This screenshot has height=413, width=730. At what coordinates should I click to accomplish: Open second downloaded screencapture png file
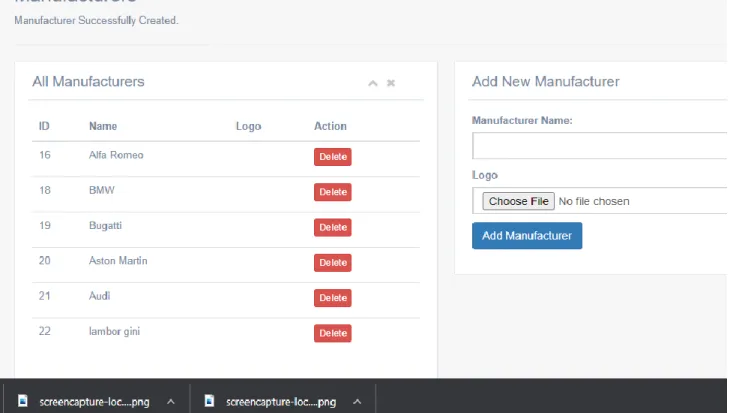click(281, 402)
